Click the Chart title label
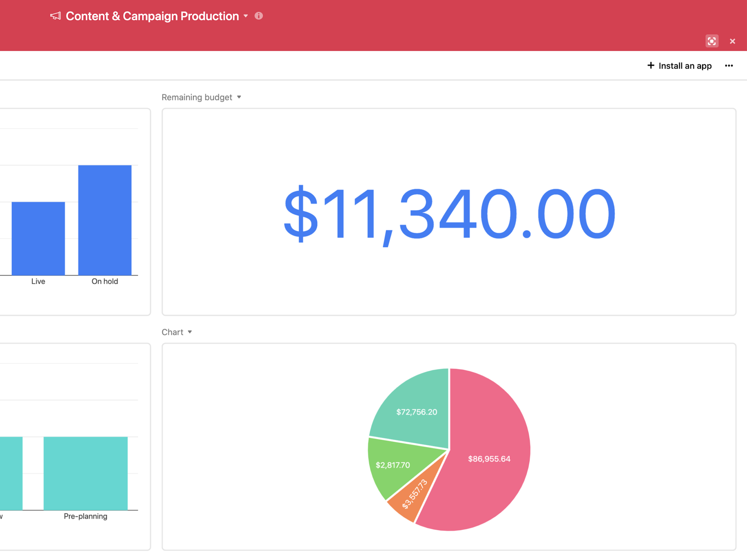The height and width of the screenshot is (560, 747). coord(172,332)
